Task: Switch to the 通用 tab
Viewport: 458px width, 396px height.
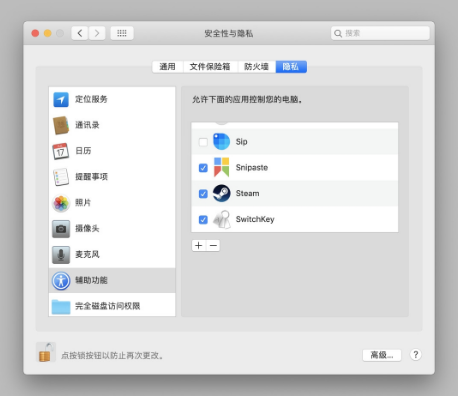Action: [x=167, y=67]
